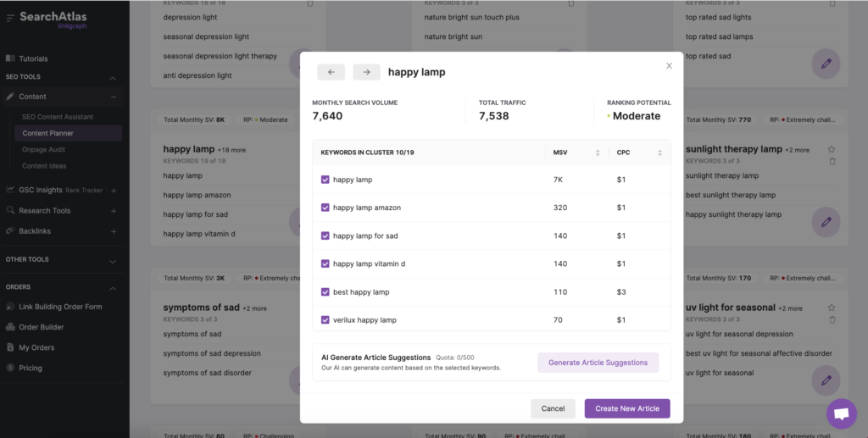Open +18 more on happy lamp card
Screen dimensions: 868x438
tap(231, 150)
